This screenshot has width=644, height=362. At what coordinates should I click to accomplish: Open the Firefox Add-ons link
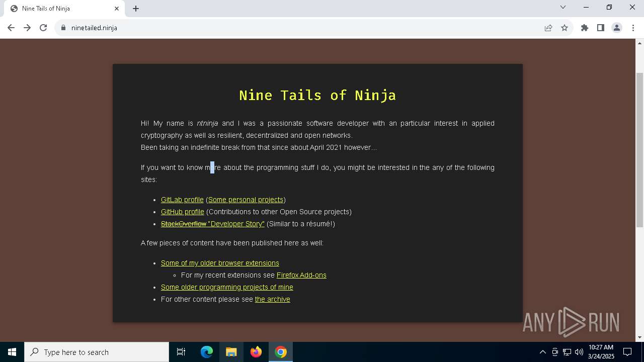301,275
